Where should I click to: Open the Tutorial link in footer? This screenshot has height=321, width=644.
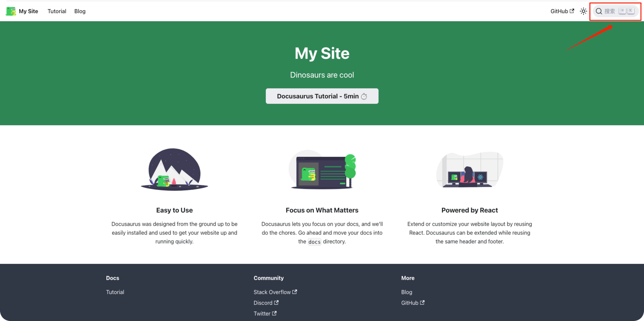[115, 292]
